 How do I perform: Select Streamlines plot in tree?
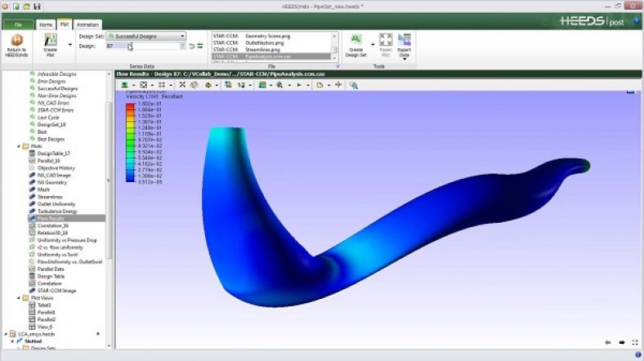(x=50, y=197)
